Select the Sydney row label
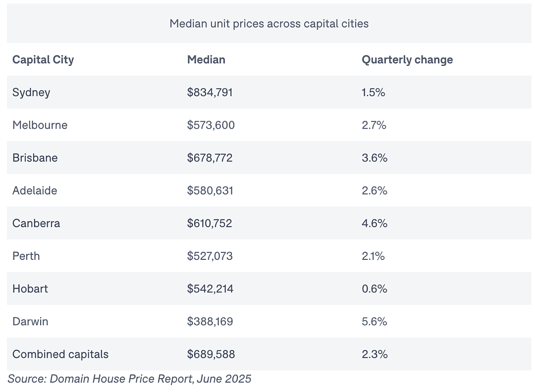The image size is (535, 392). 31,93
